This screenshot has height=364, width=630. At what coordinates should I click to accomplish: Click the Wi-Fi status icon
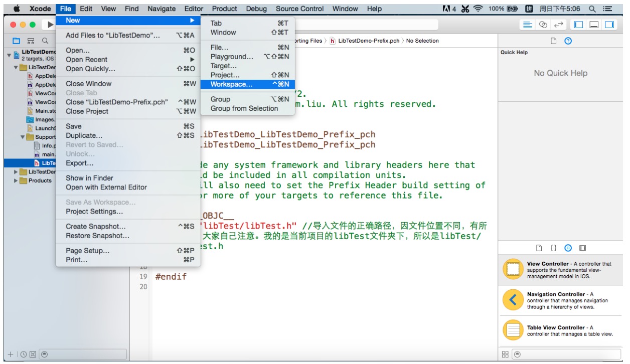click(478, 9)
